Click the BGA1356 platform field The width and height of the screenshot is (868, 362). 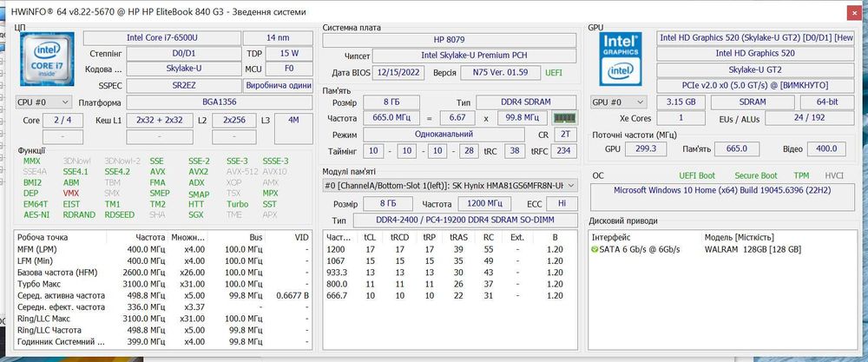pyautogui.click(x=220, y=102)
